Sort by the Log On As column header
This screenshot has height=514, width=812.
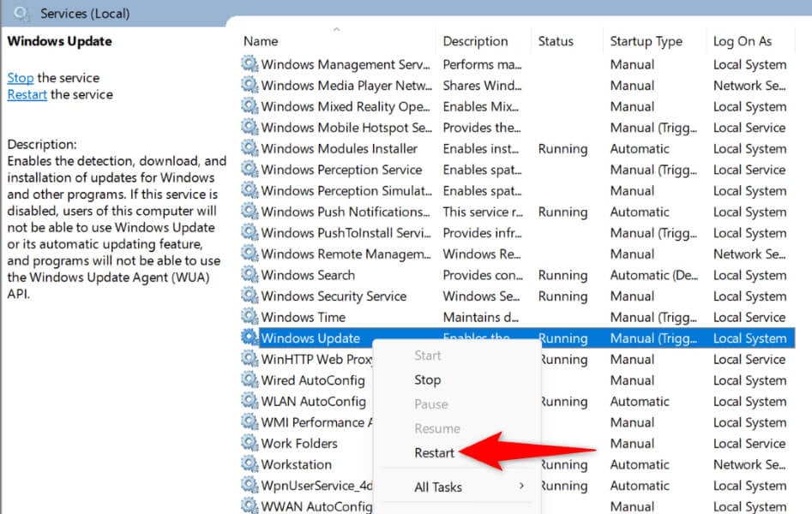742,41
